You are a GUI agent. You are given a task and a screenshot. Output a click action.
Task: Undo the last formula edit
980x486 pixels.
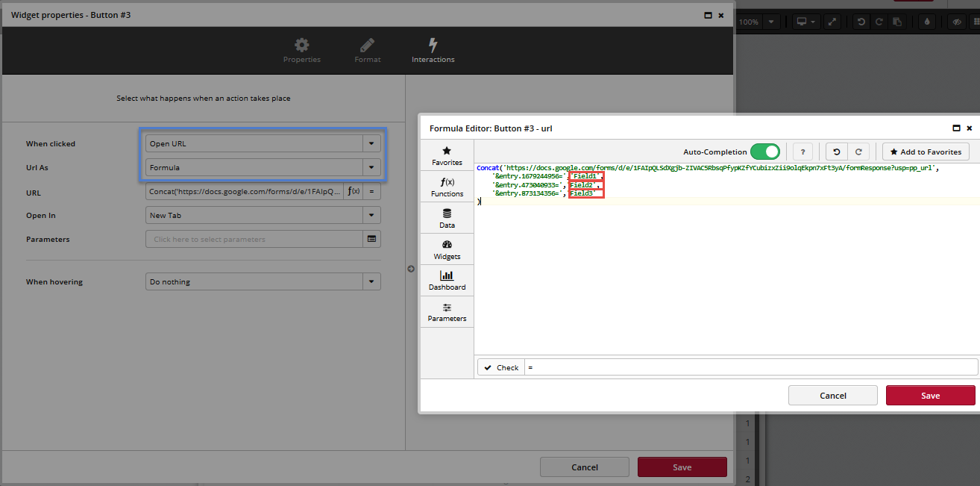[x=836, y=152]
